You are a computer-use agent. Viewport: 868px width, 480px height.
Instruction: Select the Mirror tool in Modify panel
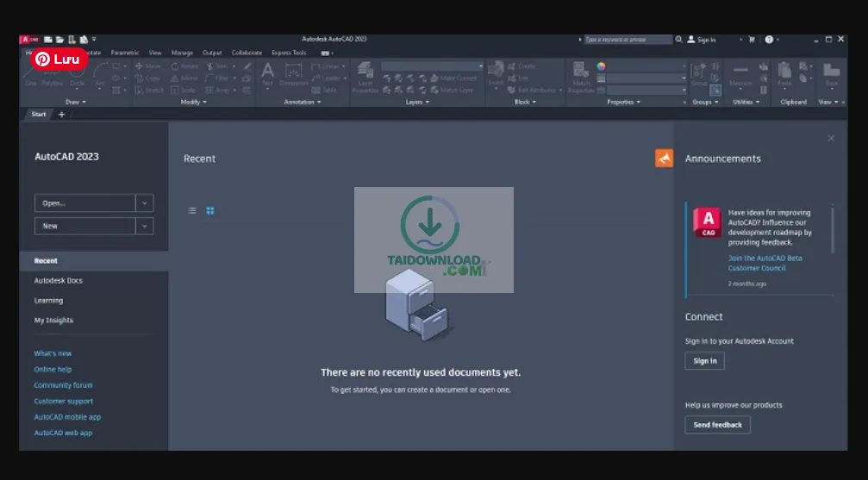pyautogui.click(x=184, y=78)
